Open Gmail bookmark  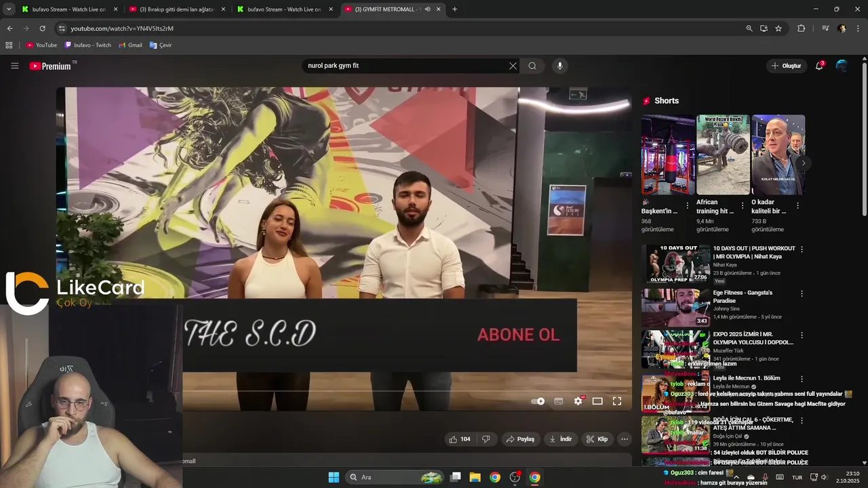[x=130, y=45]
